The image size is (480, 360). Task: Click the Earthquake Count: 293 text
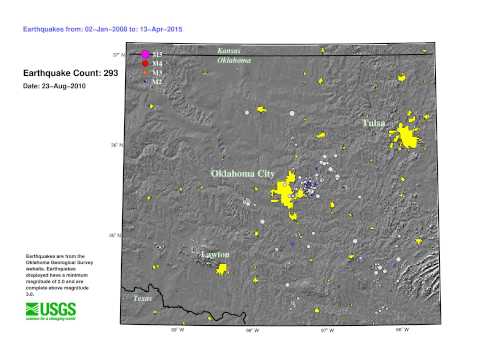tap(71, 73)
